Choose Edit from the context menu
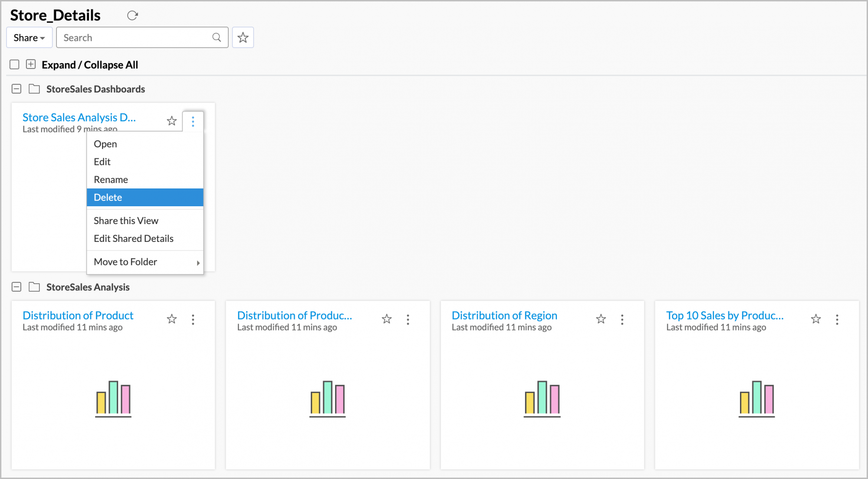This screenshot has width=868, height=479. pyautogui.click(x=145, y=162)
